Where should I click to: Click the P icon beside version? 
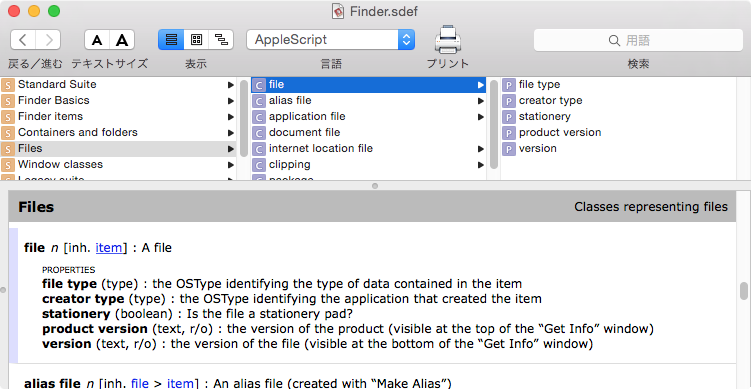(x=509, y=149)
